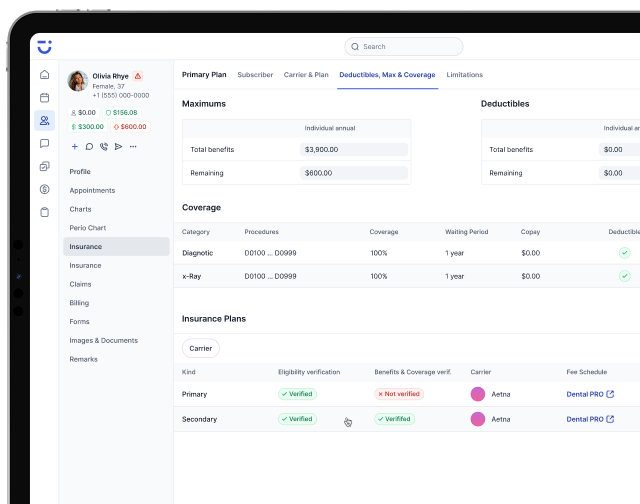Click the Aetna carrier avatar in the Secondary row
Screen dimensions: 640x504
point(478,419)
